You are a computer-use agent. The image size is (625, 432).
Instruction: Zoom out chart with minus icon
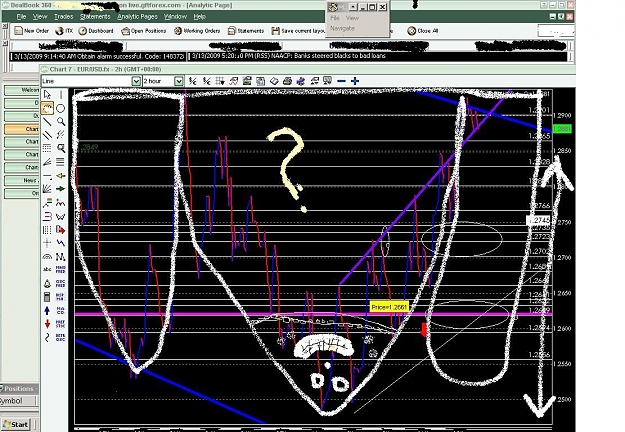[x=341, y=81]
